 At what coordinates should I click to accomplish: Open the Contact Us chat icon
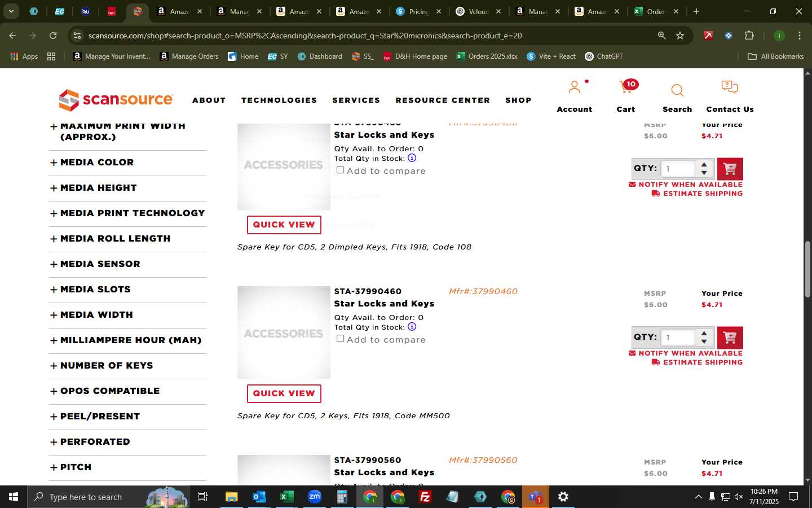click(730, 87)
